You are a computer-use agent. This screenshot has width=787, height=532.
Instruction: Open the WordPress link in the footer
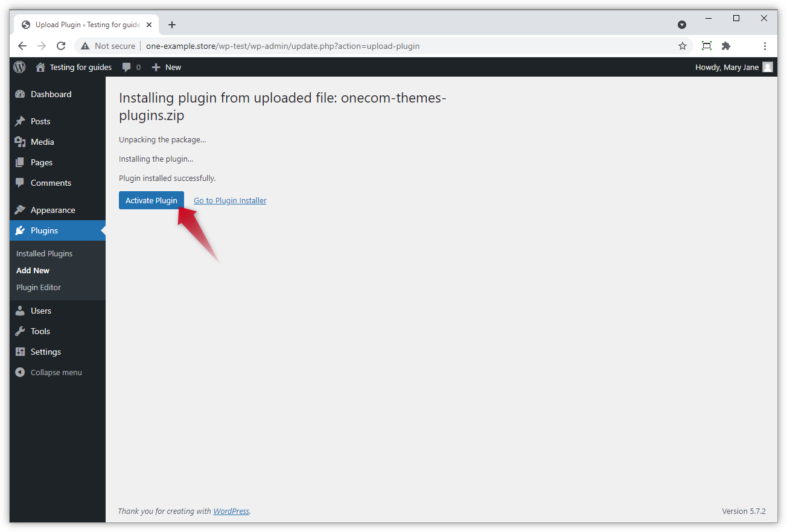point(231,511)
